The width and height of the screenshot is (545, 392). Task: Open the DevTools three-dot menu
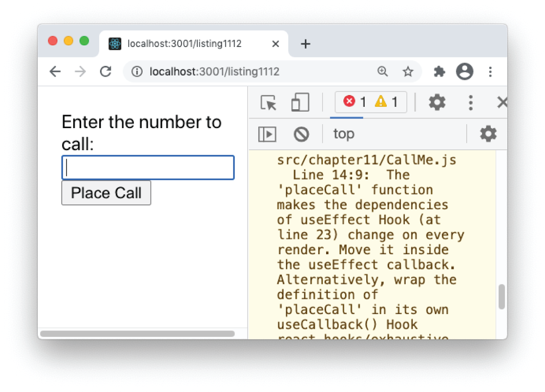coord(470,102)
